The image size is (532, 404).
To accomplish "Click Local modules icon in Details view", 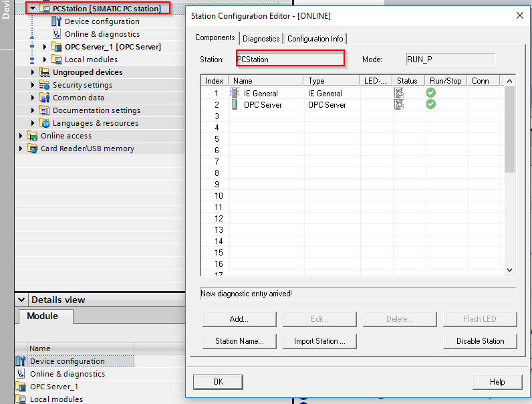I will coord(21,399).
